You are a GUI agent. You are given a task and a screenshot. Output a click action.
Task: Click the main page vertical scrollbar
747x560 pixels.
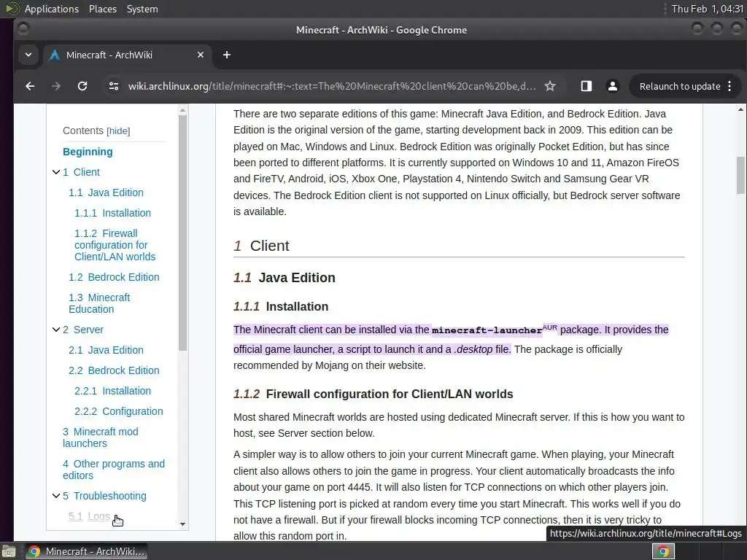click(x=740, y=175)
